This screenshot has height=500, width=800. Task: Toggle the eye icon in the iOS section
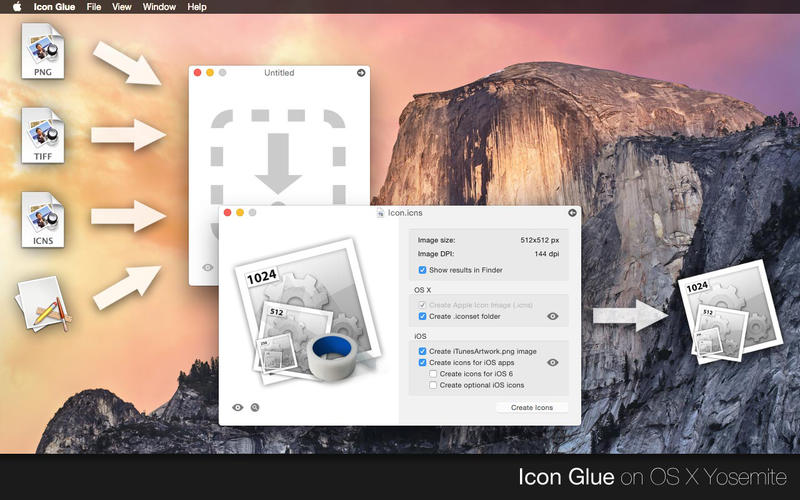(x=552, y=362)
